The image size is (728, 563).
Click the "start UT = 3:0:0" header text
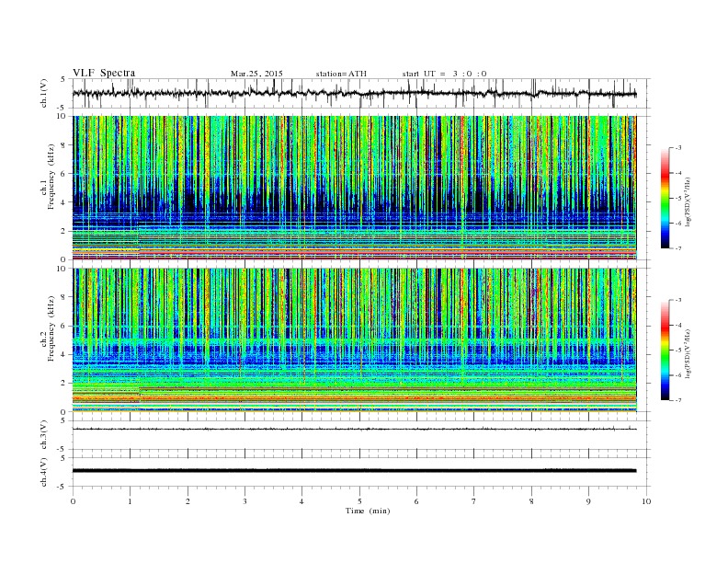point(444,74)
